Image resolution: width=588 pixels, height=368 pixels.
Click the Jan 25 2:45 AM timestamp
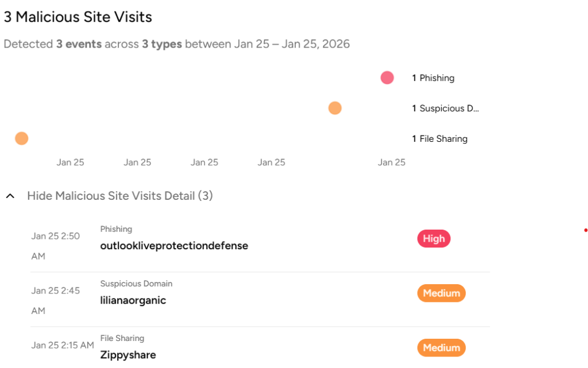[x=56, y=301]
